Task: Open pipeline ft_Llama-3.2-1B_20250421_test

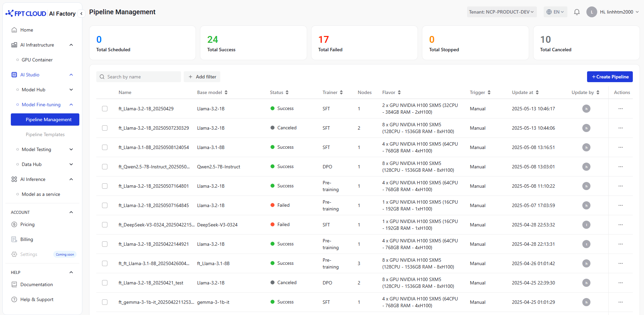Action: point(151,283)
